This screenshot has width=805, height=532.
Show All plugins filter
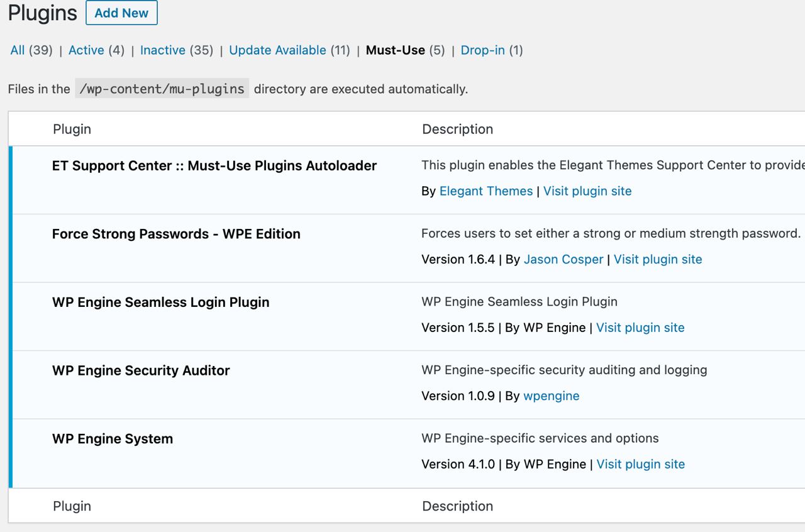18,50
